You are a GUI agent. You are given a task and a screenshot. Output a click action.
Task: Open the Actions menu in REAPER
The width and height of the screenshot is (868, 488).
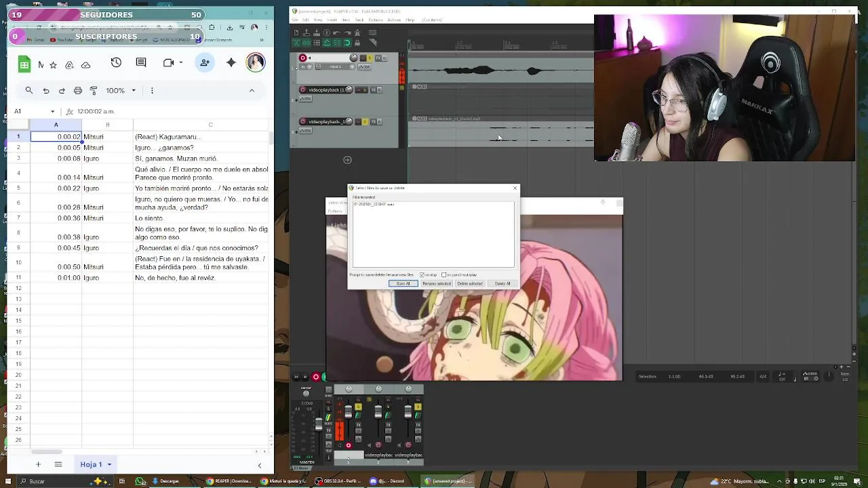[394, 20]
